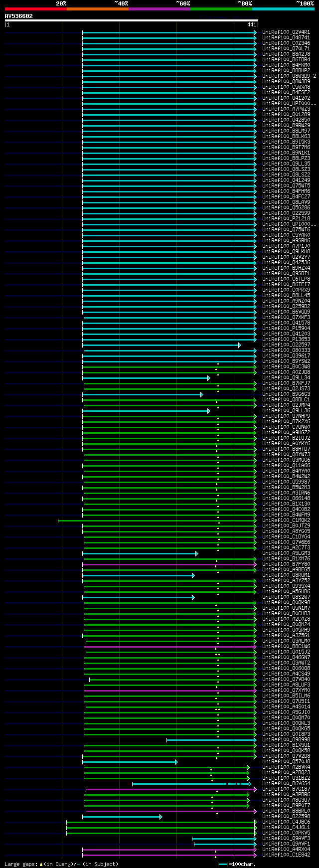Select the UniRef100_A2BVK4 hit label
Viewport: 319px width, 868px height.
[x=286, y=767]
